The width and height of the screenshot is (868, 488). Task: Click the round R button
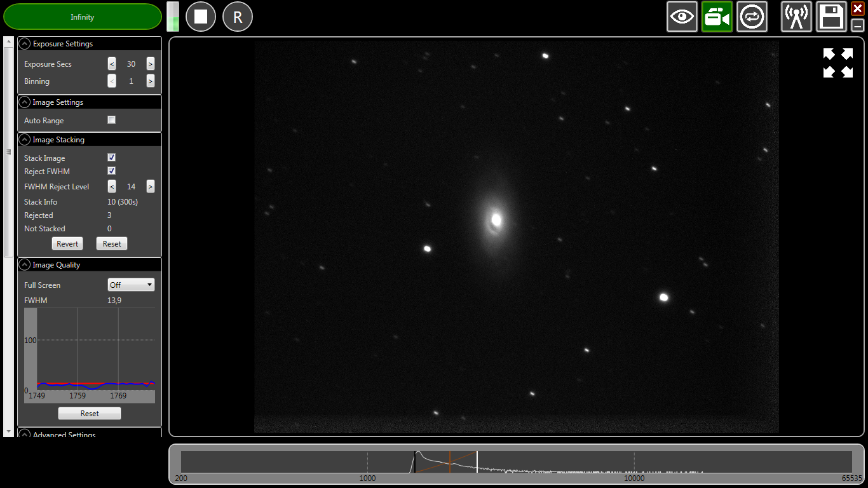[x=238, y=17]
